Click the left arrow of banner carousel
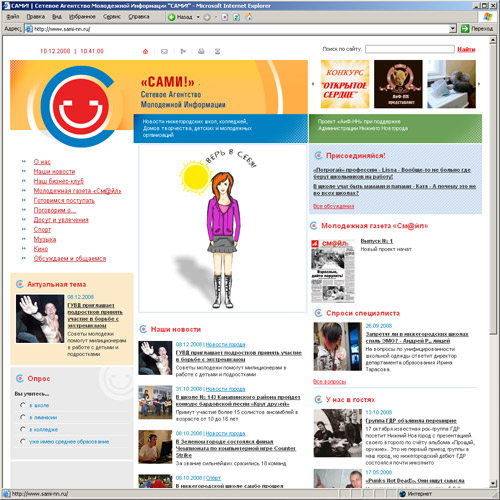Viewport: 500px width, 500px height. pyautogui.click(x=313, y=84)
